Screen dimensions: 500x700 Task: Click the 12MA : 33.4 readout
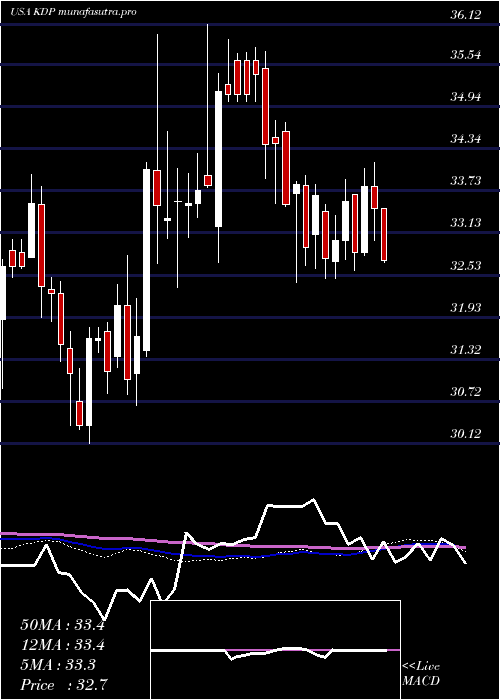click(x=62, y=645)
